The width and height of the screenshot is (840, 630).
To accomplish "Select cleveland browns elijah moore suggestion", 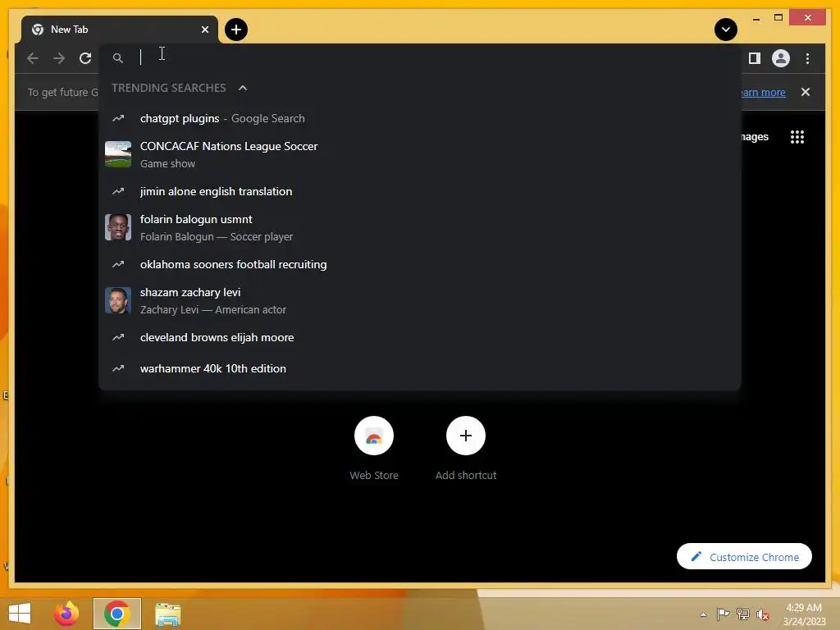I will 420,337.
